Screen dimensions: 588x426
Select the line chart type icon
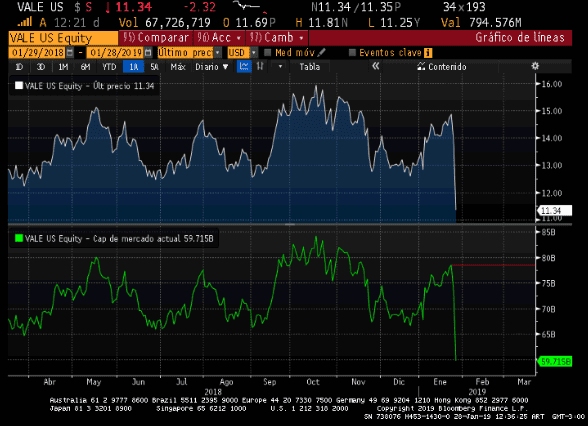tap(244, 67)
